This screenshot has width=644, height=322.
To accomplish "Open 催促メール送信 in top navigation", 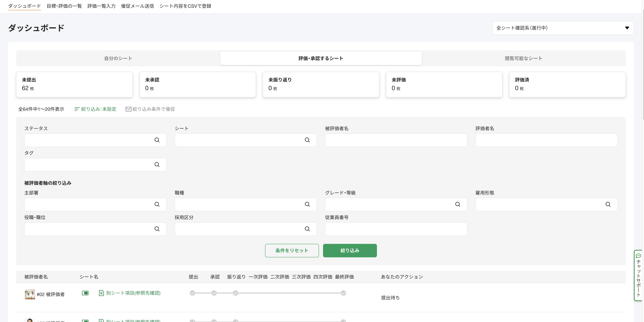I will point(137,6).
